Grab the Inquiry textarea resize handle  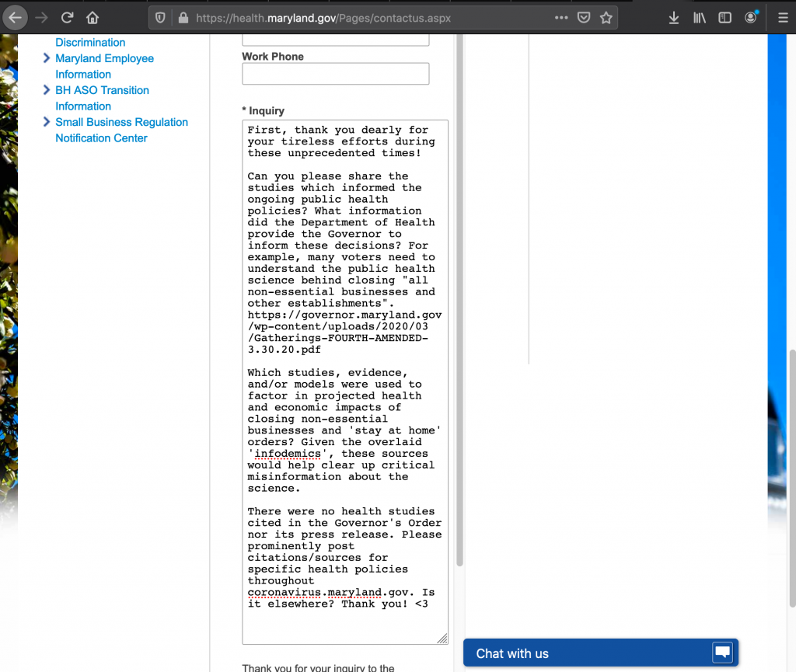coord(442,639)
